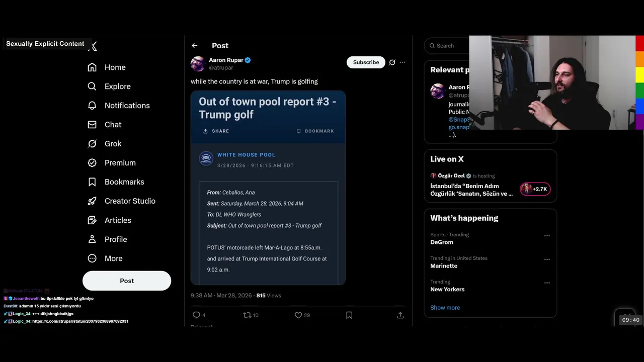Click the Grok icon beside Subscribe
Screen dimensions: 644x362
[x=392, y=62]
